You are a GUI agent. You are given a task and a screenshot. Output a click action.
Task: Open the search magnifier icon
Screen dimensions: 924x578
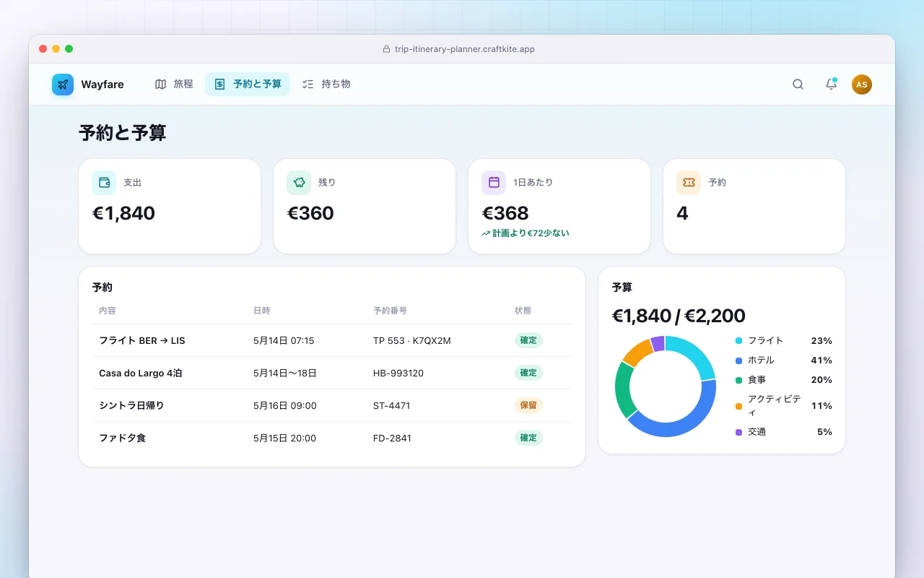point(798,85)
